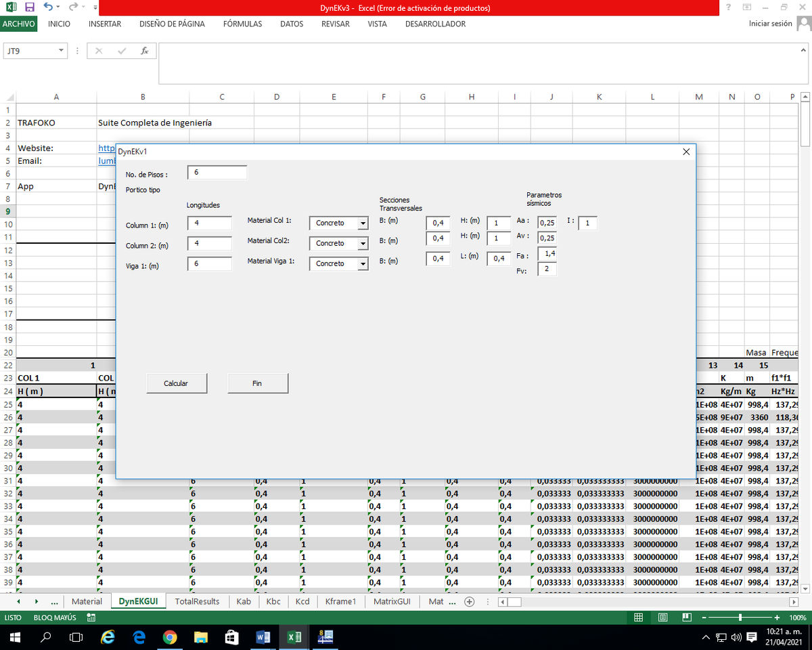
Task: Click the Viga 1 length field
Action: 210,263
